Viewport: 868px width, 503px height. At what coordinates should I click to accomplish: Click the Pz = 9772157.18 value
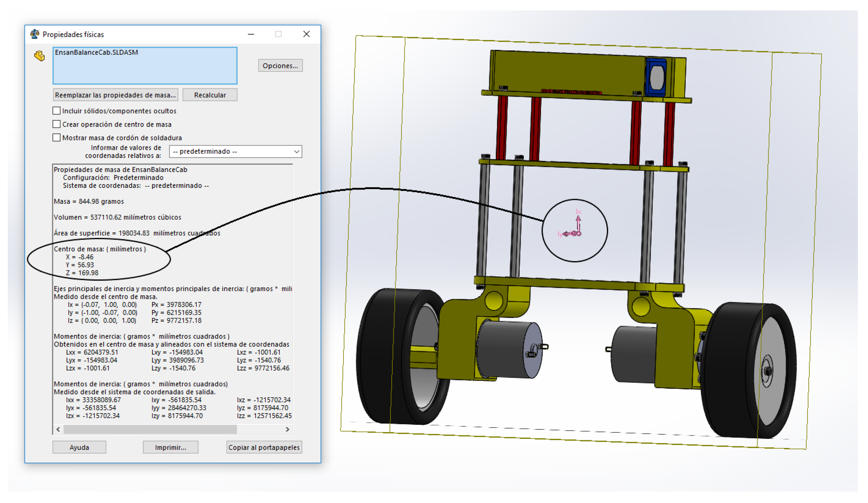click(176, 320)
